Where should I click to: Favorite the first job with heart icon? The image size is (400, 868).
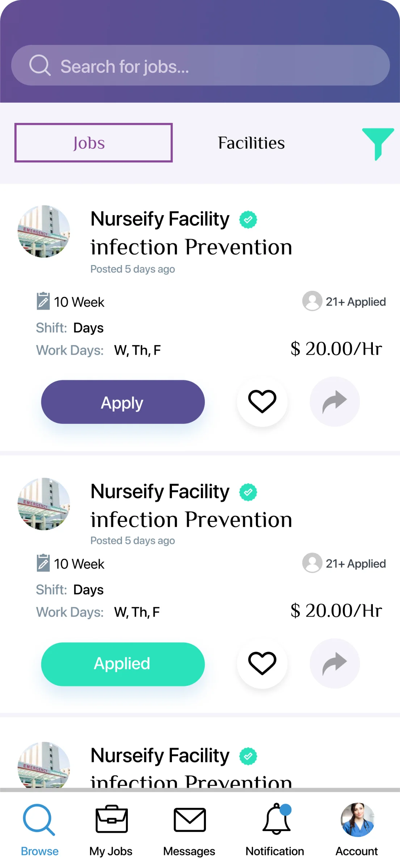[x=262, y=401]
